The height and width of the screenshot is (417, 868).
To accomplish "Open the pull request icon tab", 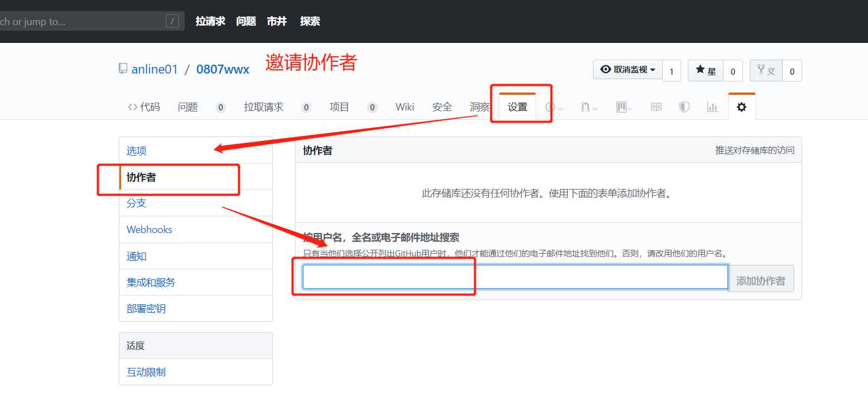I will [589, 107].
